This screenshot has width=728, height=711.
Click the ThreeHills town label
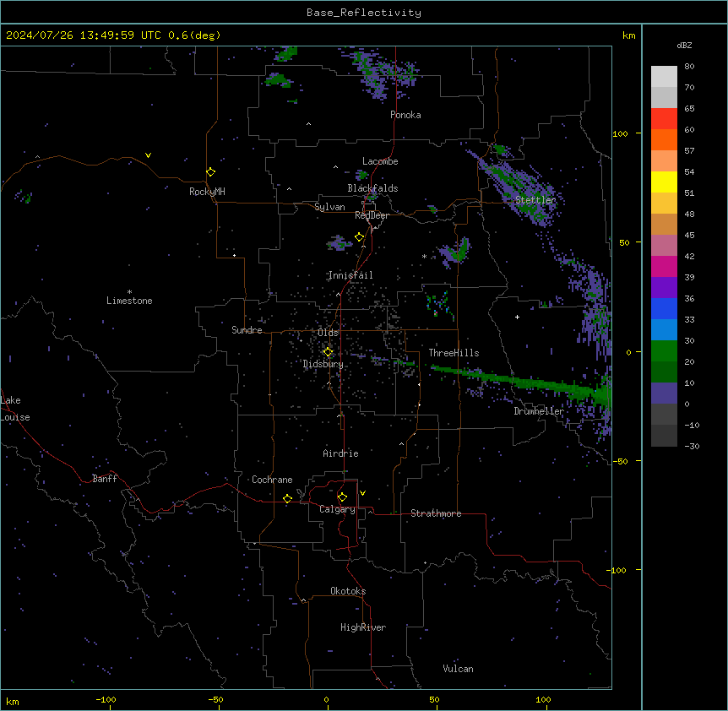coord(454,353)
